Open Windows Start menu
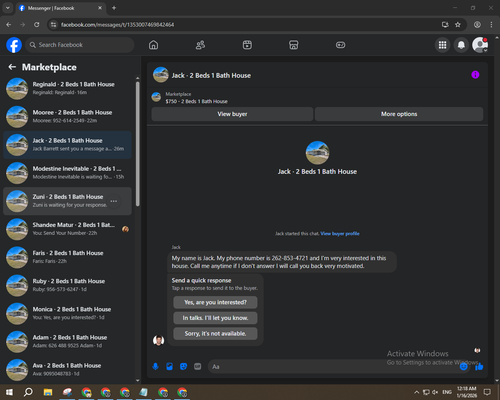The height and width of the screenshot is (400, 500). [9, 392]
